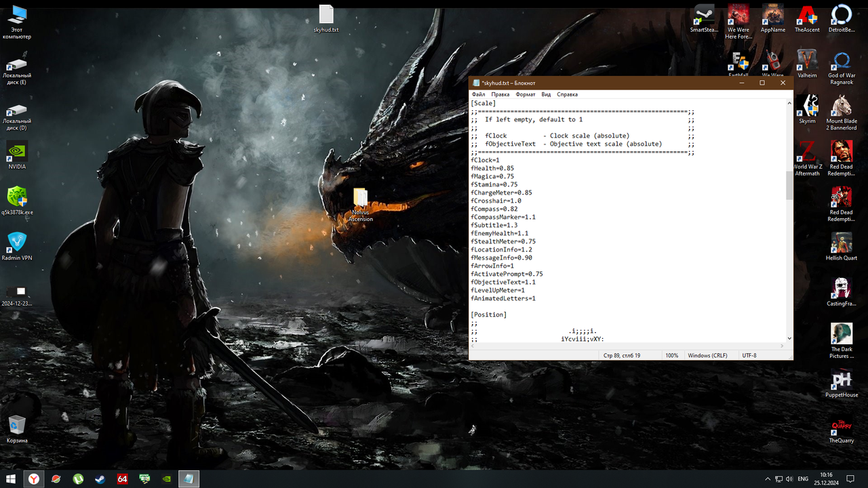
Task: Select the Корзина recycle bin icon
Action: 17,429
